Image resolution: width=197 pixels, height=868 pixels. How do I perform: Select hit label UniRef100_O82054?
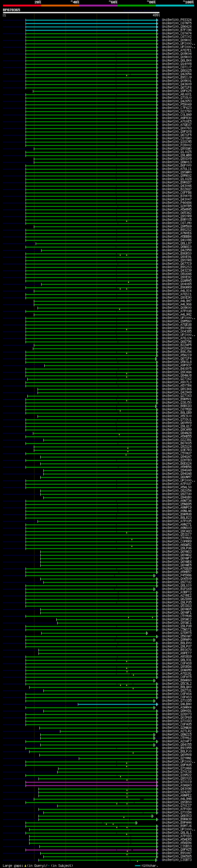pyautogui.click(x=177, y=491)
